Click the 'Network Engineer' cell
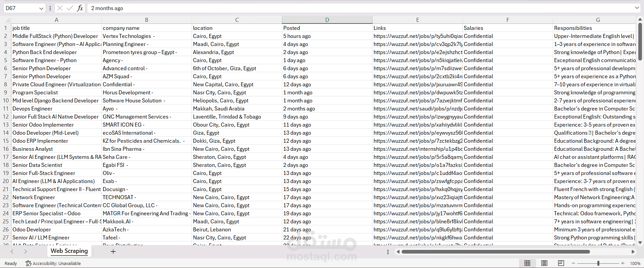 pyautogui.click(x=56, y=197)
